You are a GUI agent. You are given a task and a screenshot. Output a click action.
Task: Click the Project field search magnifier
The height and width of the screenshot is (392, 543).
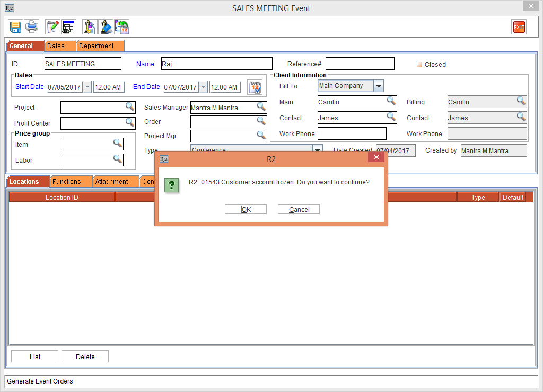coord(130,107)
